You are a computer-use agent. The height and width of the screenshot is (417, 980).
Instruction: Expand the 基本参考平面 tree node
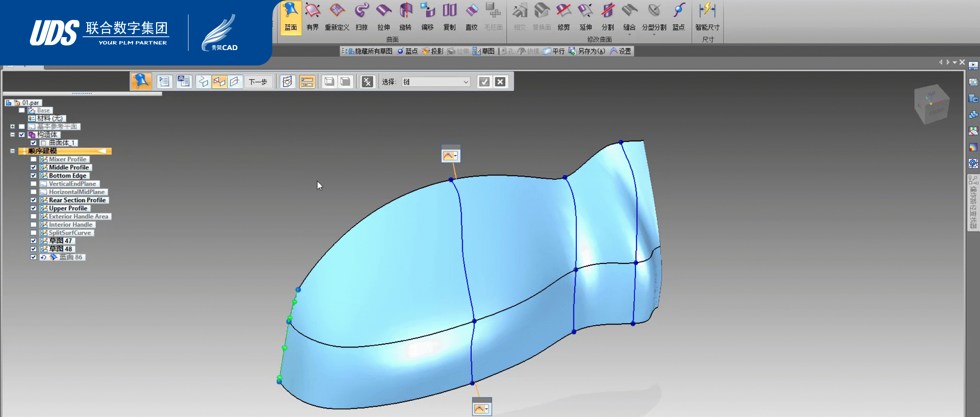pos(13,126)
